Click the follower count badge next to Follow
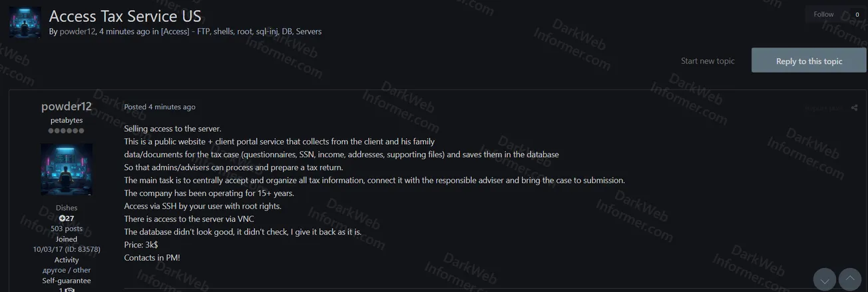 tap(857, 15)
